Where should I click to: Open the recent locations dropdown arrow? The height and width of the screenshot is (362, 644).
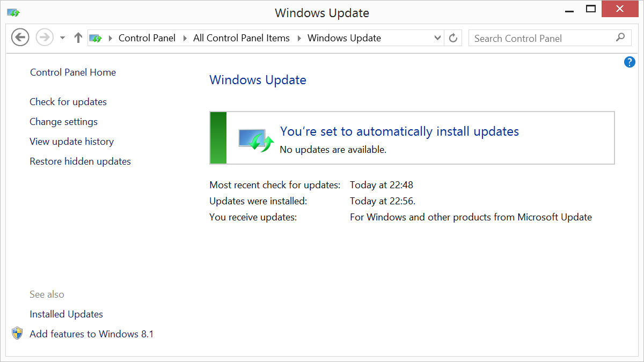pyautogui.click(x=62, y=38)
